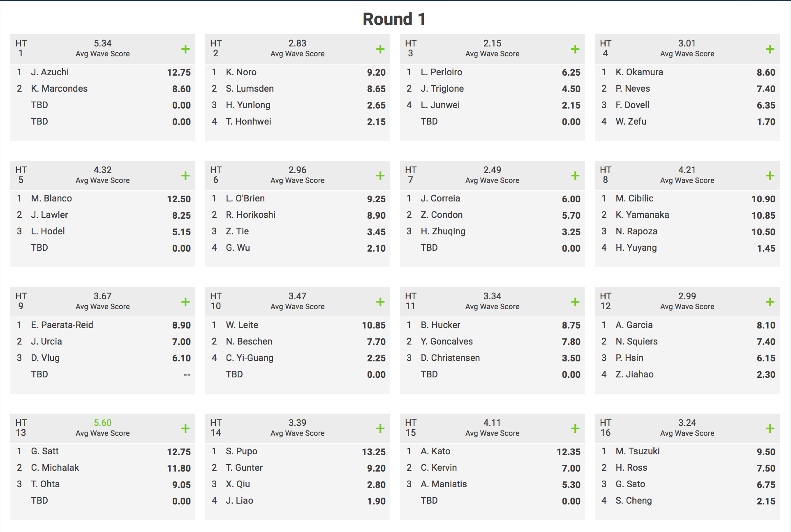
Task: Expand Heat 6 card via plus
Action: click(380, 176)
